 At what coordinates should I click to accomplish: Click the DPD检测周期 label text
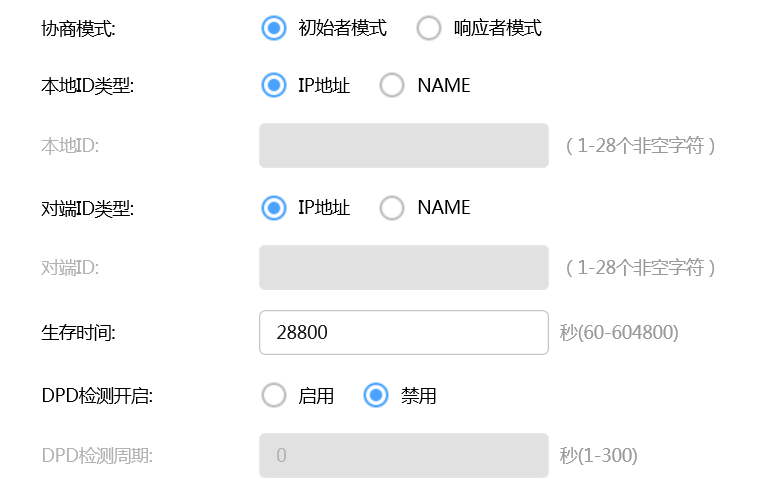97,456
